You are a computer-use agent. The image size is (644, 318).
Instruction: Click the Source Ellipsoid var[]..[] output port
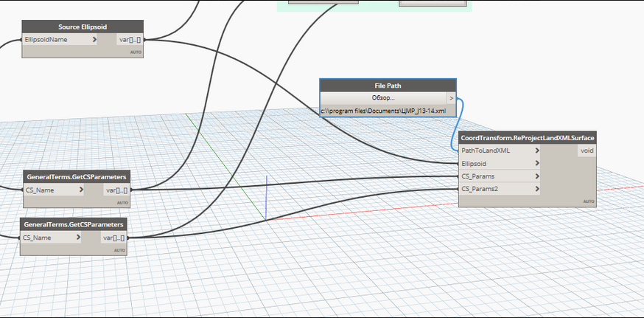[130, 39]
